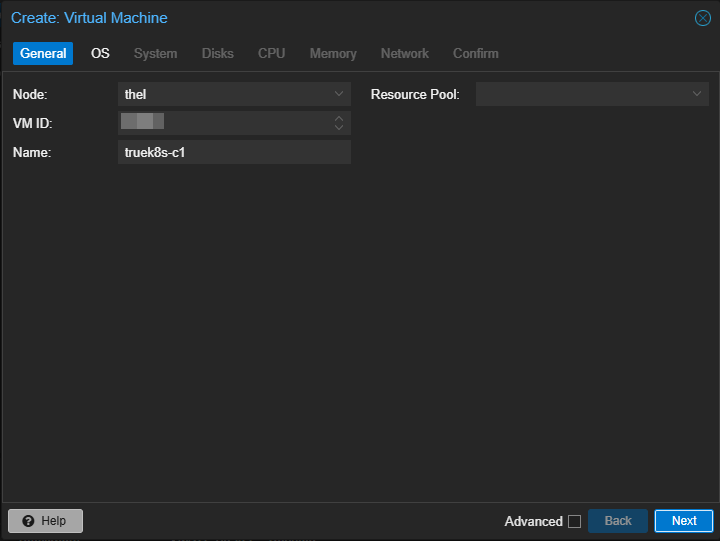
Task: Click Next to continue
Action: [683, 521]
